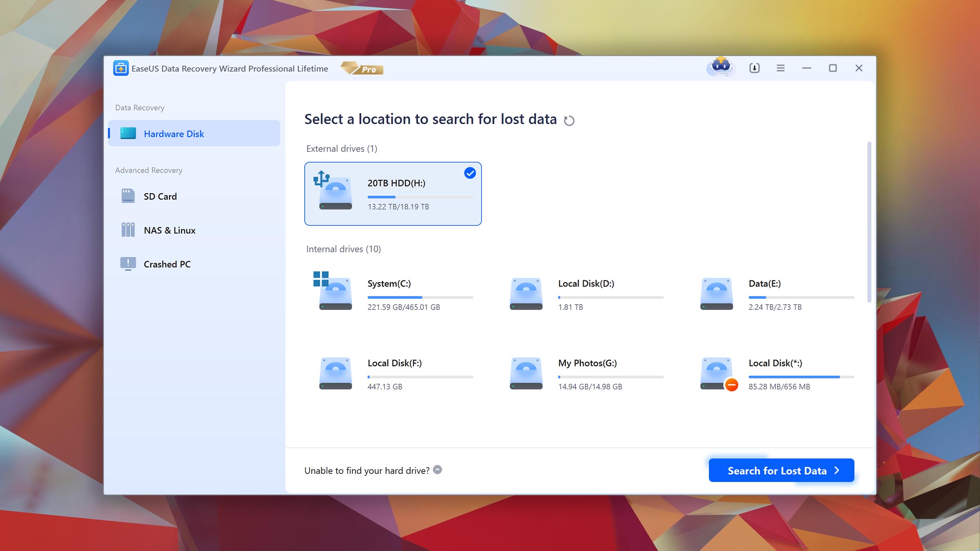Open the hamburger menu in titlebar

pyautogui.click(x=780, y=67)
